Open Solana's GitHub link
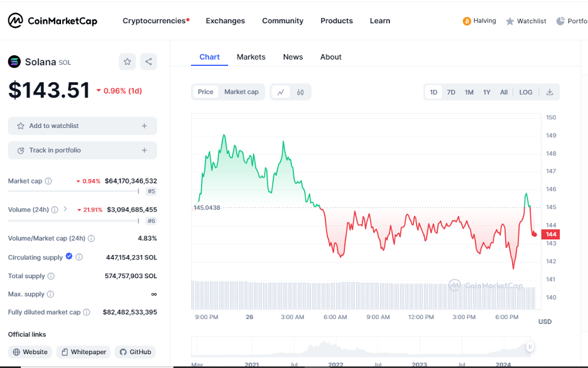Viewport: 588px width, 368px height. pyautogui.click(x=135, y=352)
